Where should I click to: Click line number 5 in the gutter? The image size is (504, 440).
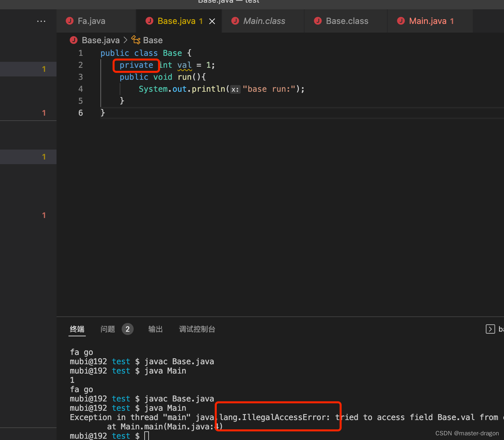pyautogui.click(x=80, y=101)
